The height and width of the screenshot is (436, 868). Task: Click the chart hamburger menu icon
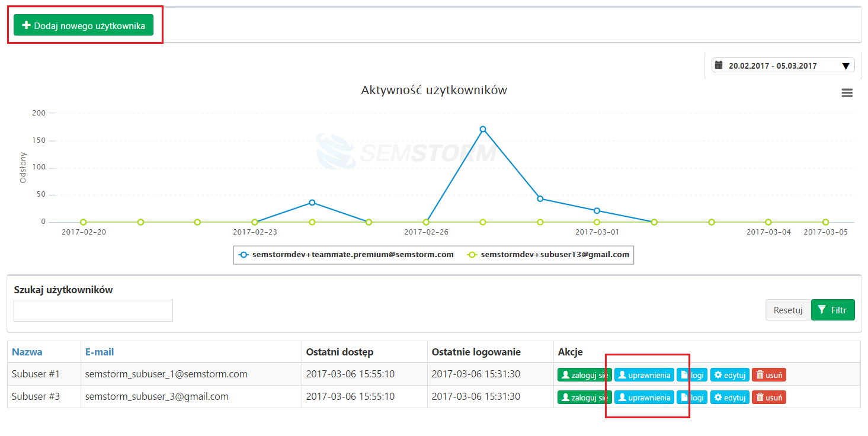point(847,93)
